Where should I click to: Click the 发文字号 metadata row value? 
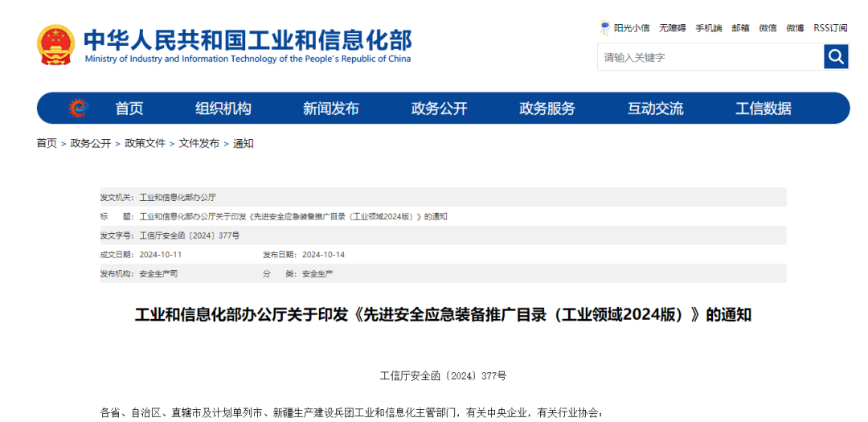tap(190, 236)
